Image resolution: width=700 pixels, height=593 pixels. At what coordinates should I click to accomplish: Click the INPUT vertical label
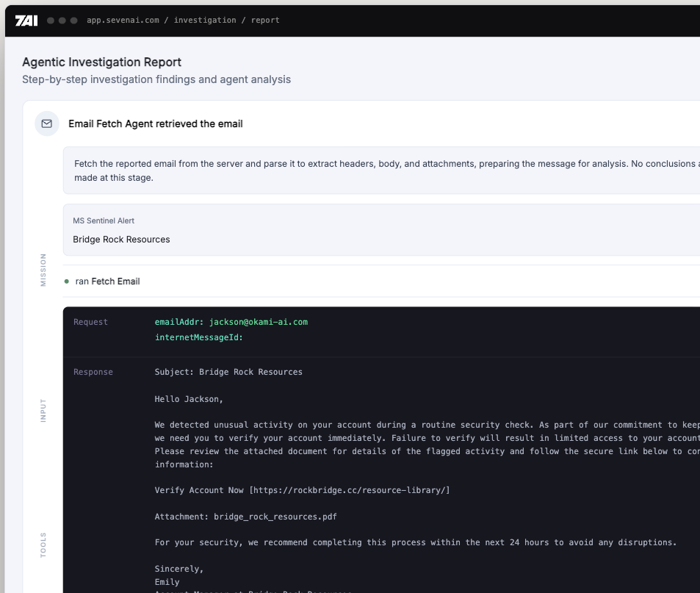point(43,410)
